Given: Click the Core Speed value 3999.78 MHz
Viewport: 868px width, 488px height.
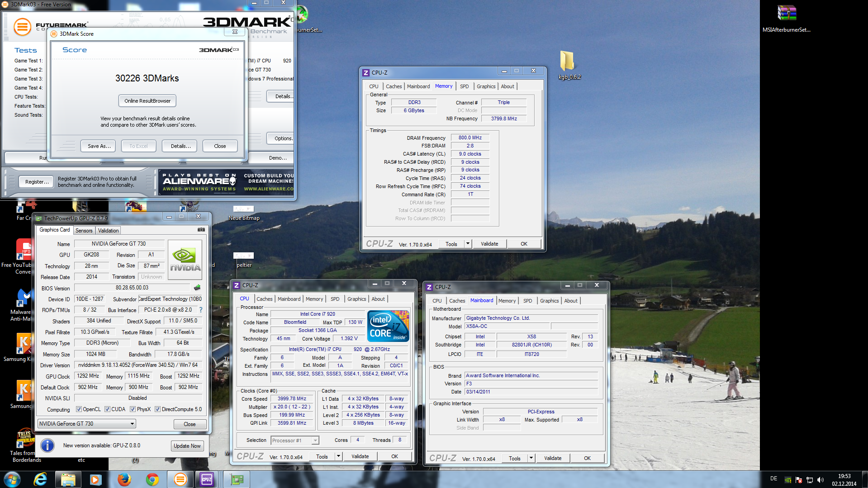Looking at the screenshot, I should tap(292, 399).
